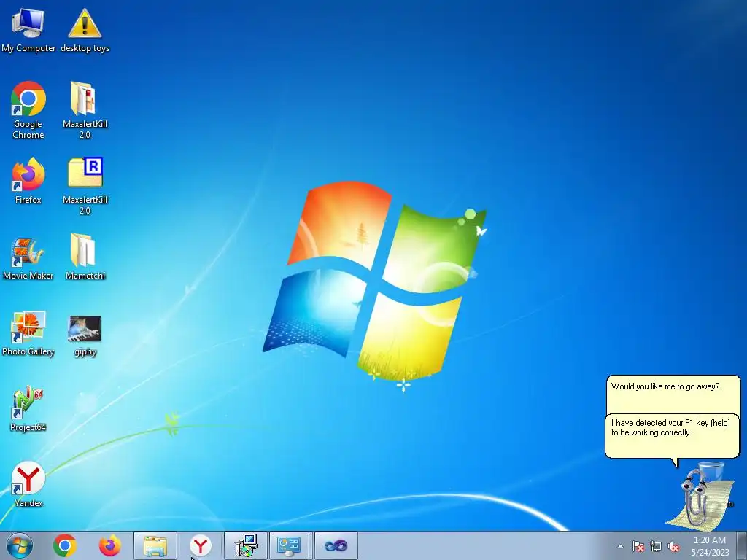Image resolution: width=747 pixels, height=560 pixels.
Task: Click the Show desktop strip beside the clock
Action: pyautogui.click(x=742, y=545)
